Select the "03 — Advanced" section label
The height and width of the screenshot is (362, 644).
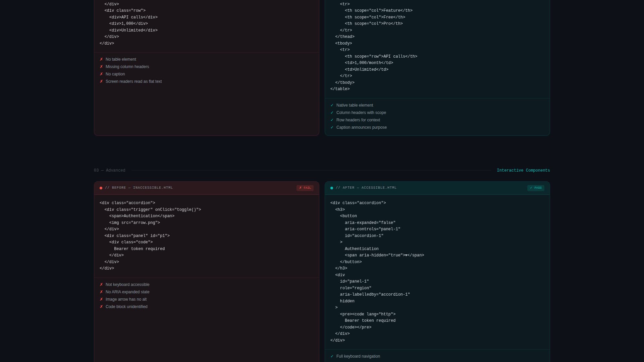point(110,171)
